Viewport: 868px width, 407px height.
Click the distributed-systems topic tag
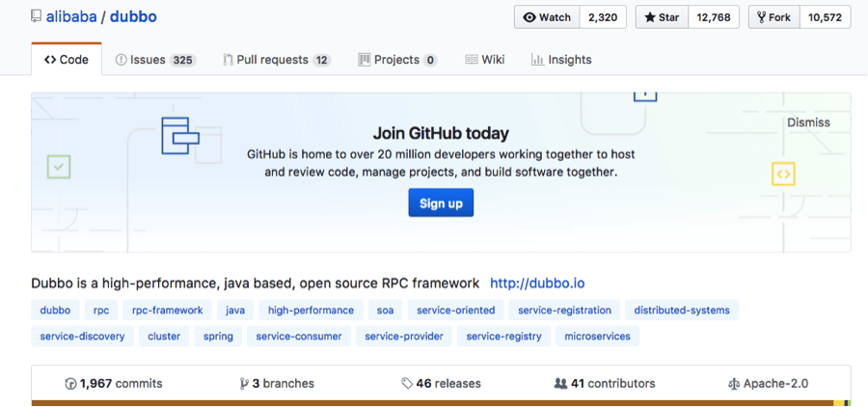point(682,311)
